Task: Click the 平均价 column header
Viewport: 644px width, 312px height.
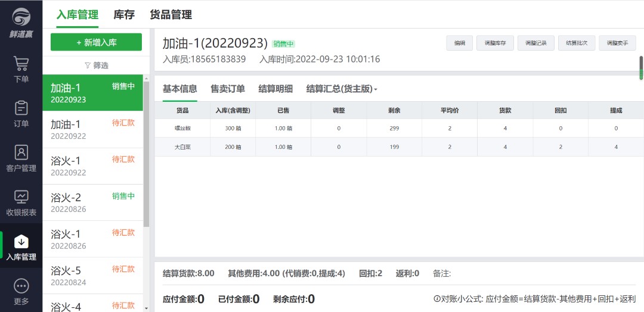Action: (450, 110)
